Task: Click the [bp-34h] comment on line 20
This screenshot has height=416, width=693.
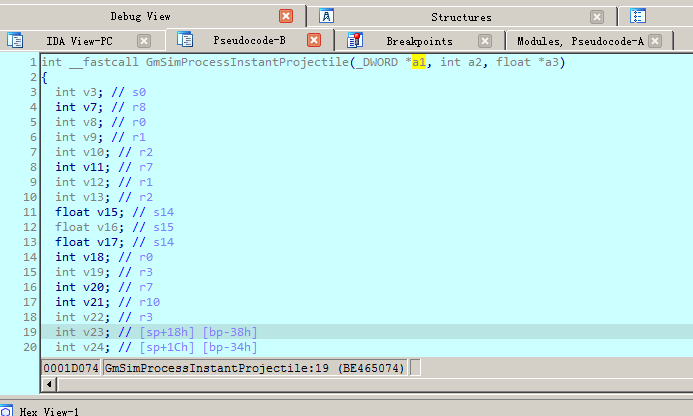Action: (x=230, y=347)
